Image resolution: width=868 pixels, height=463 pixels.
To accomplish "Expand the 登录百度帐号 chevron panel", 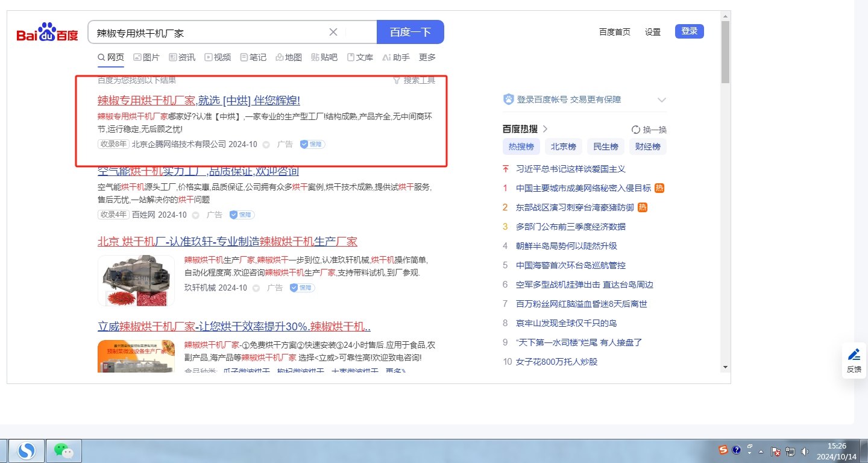I will point(661,100).
